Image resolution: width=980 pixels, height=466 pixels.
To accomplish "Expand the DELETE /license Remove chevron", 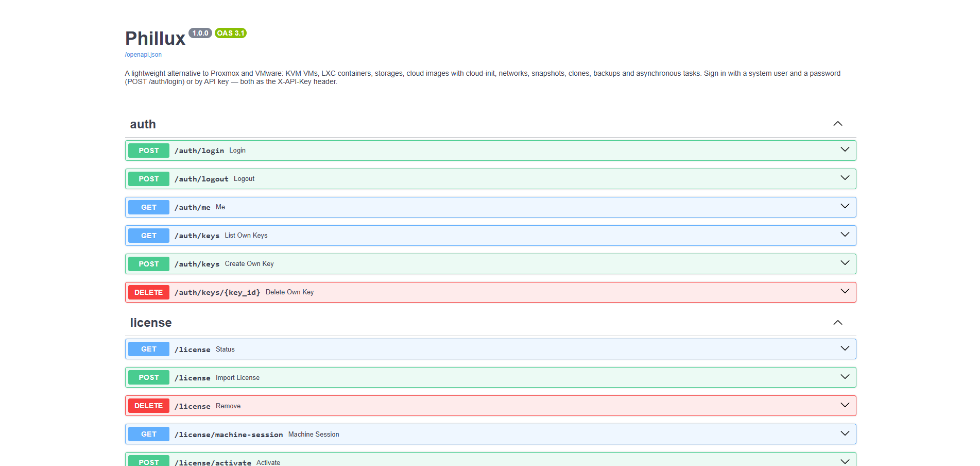I will pyautogui.click(x=845, y=405).
